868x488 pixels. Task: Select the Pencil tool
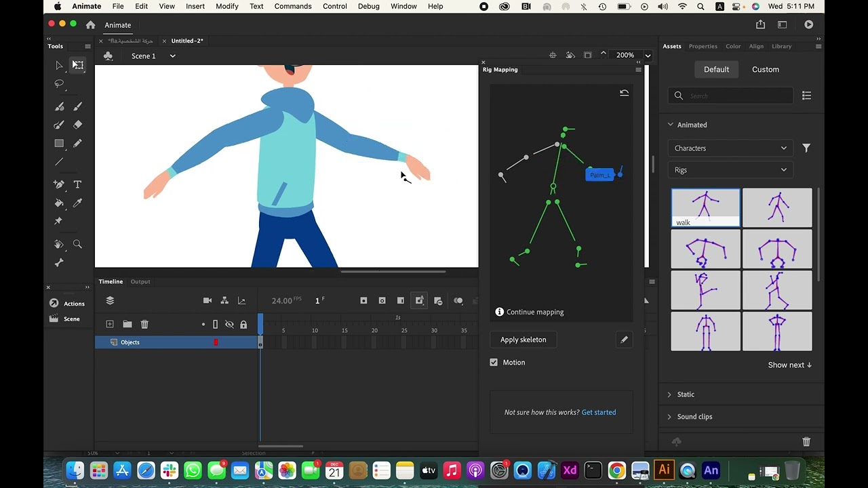pyautogui.click(x=77, y=143)
